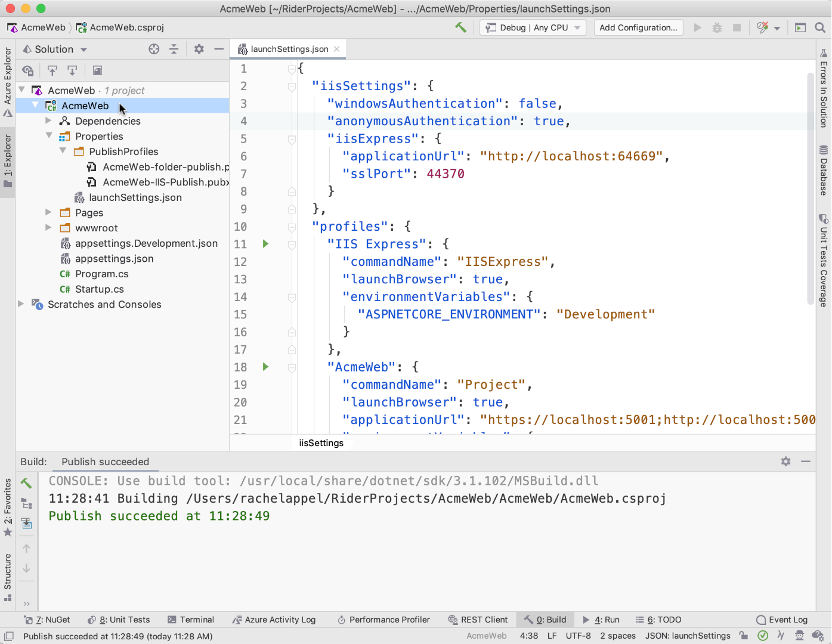832x644 pixels.
Task: Open Unit Tests tool window
Action: click(x=119, y=620)
